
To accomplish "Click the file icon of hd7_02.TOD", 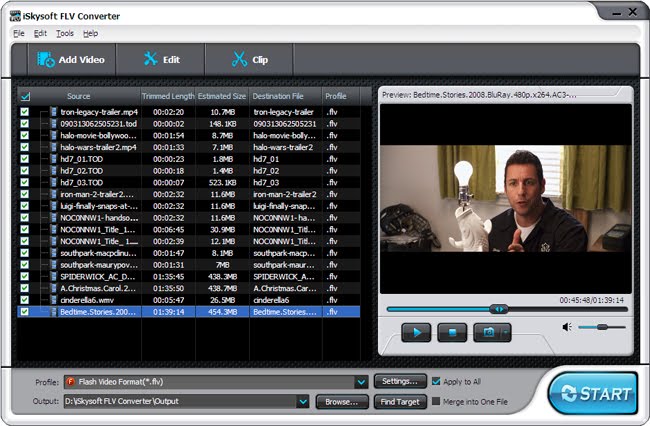I will click(x=53, y=171).
